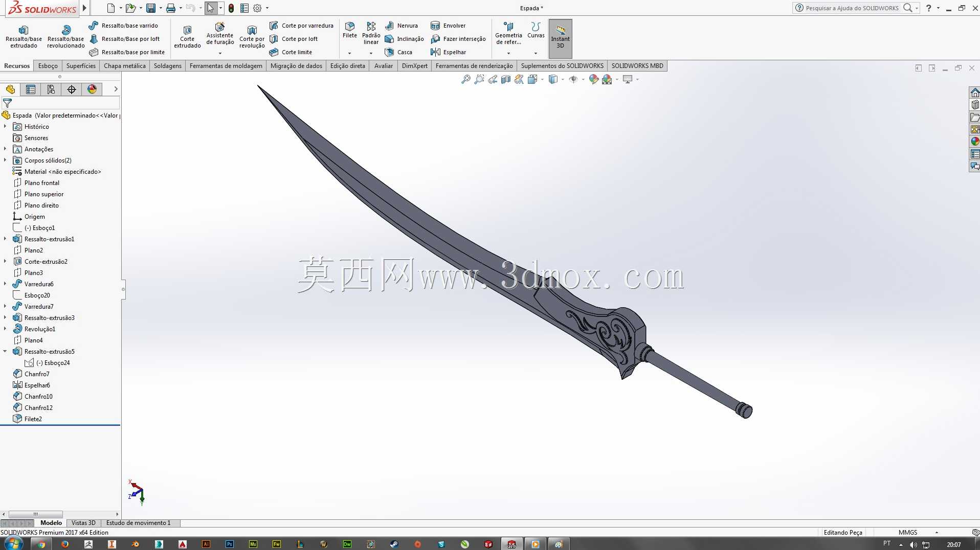Viewport: 980px width, 550px height.
Task: Select Corte por varredura tool
Action: pos(301,26)
